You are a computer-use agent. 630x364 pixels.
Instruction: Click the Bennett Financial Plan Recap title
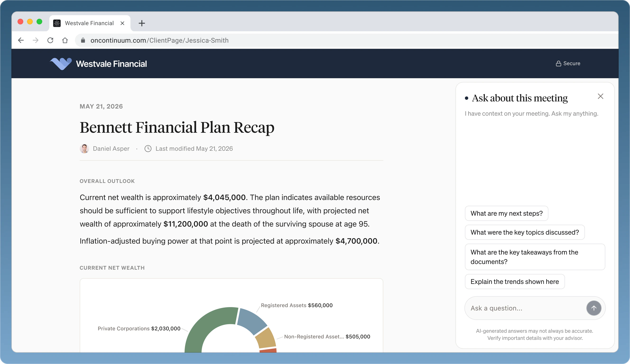tap(177, 127)
